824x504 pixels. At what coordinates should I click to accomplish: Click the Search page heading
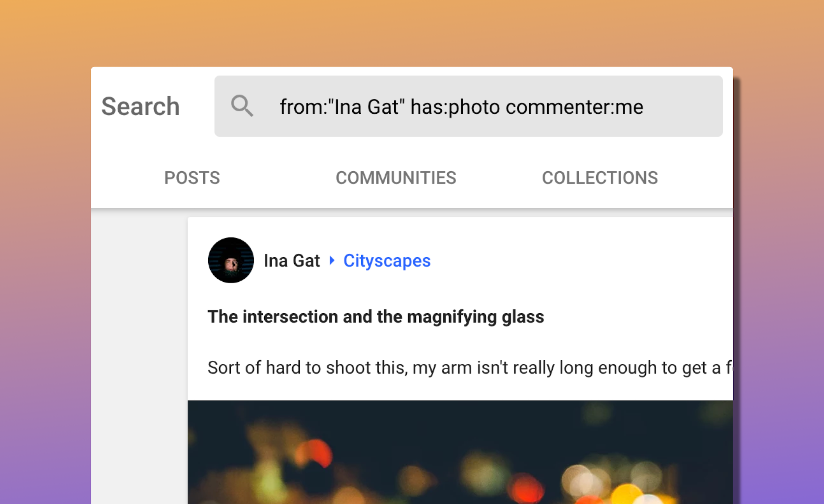pyautogui.click(x=140, y=106)
